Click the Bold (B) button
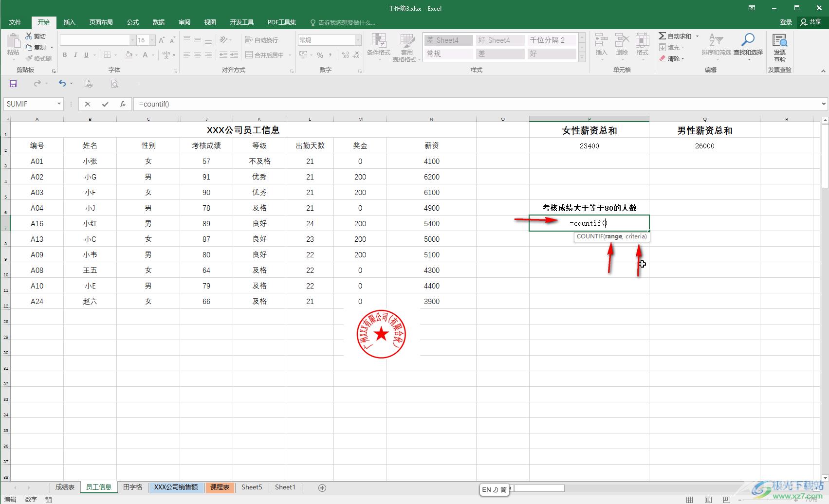829x504 pixels. coord(65,55)
